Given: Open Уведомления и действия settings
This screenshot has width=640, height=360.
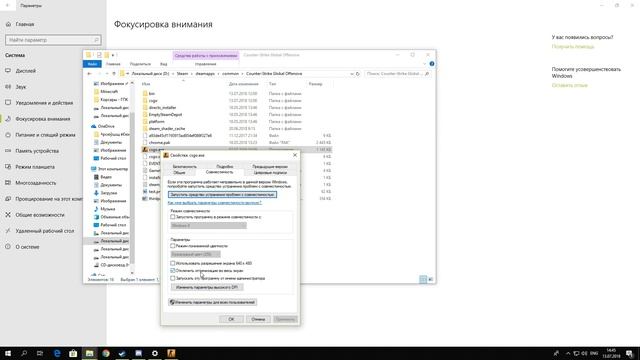Looking at the screenshot, I should tap(44, 103).
